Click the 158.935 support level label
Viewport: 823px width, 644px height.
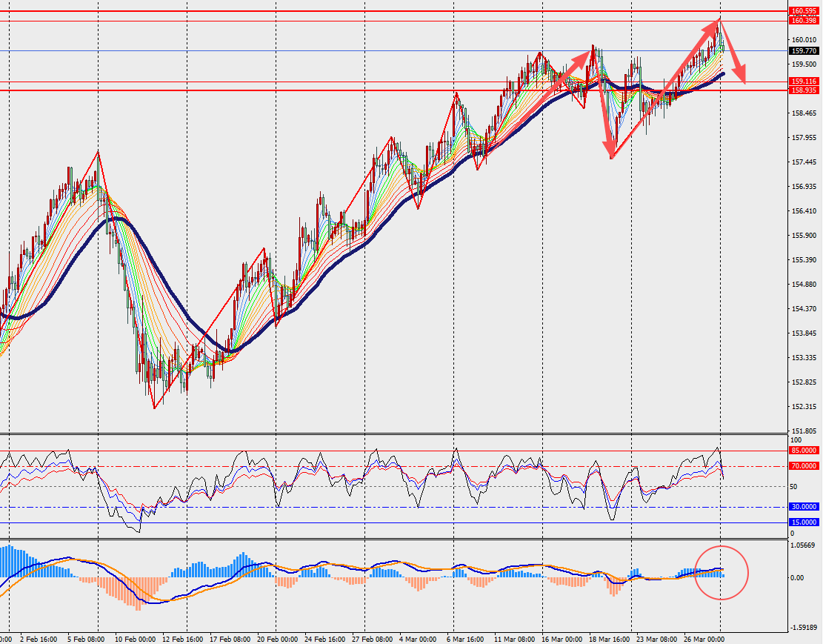(x=803, y=90)
